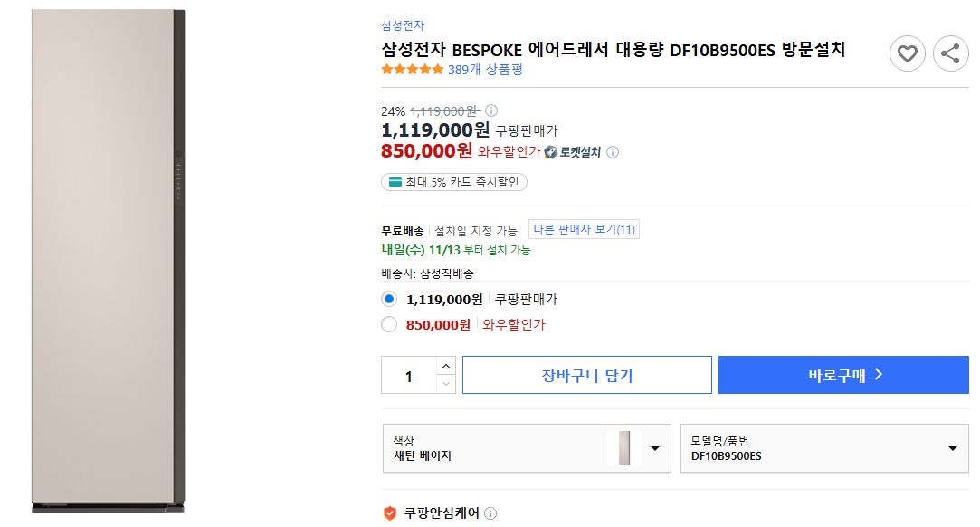The height and width of the screenshot is (527, 980).
Task: Increase quantity with the up stepper arrow
Action: point(445,367)
